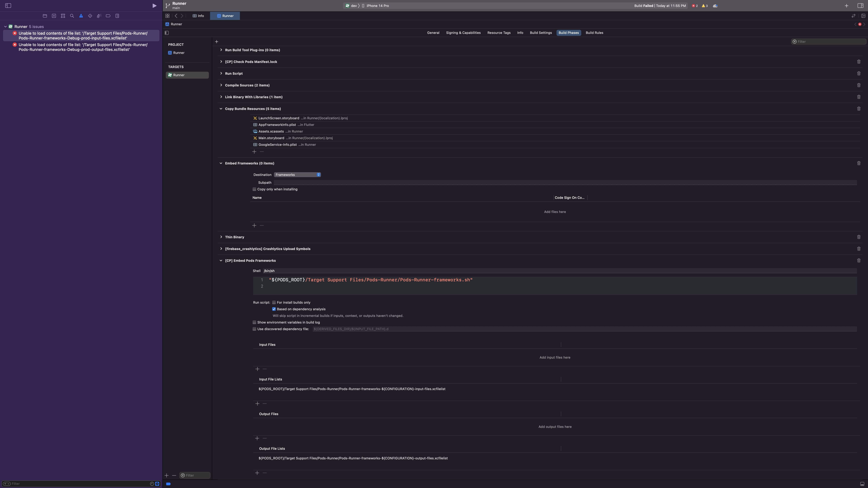Go forward in editor history
The image size is (868, 488).
coord(182,16)
